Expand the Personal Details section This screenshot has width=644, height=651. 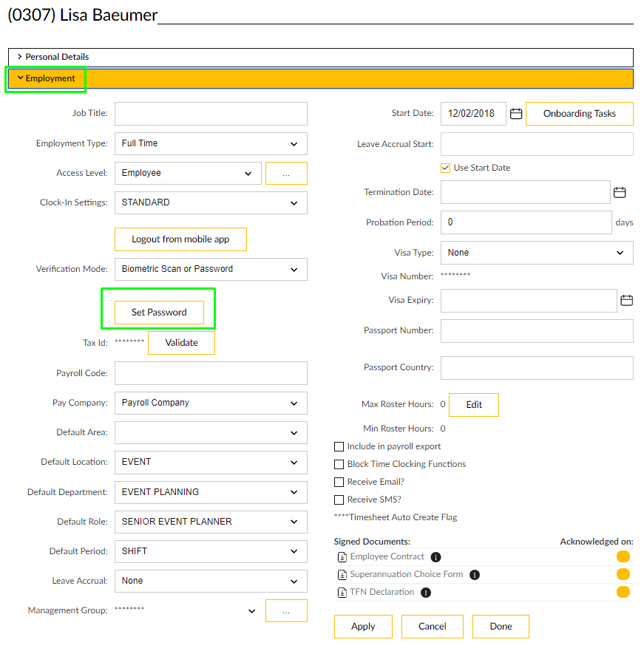point(321,58)
